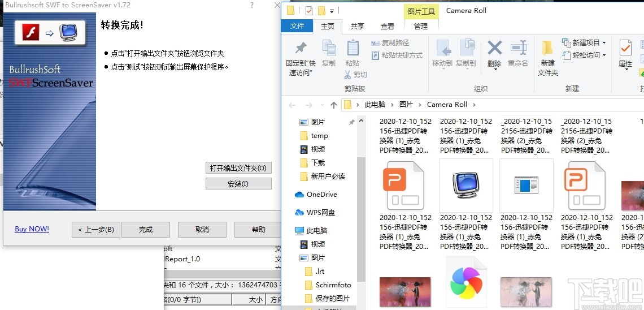The width and height of the screenshot is (644, 310).
Task: Click the Cut scissors icon
Action: (x=347, y=75)
